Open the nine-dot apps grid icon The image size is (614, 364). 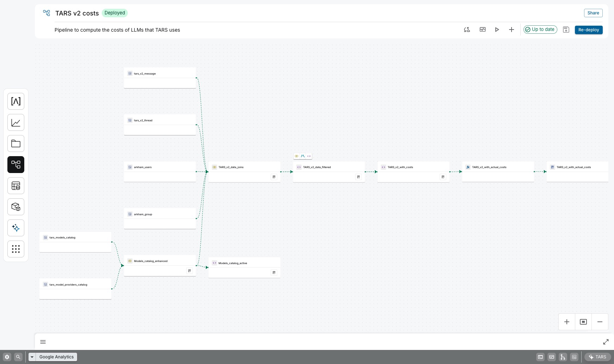tap(16, 249)
